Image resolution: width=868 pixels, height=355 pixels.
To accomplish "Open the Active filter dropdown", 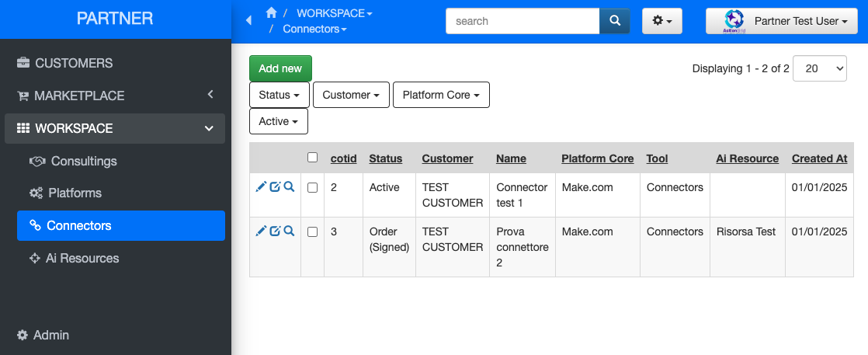I will pyautogui.click(x=279, y=121).
